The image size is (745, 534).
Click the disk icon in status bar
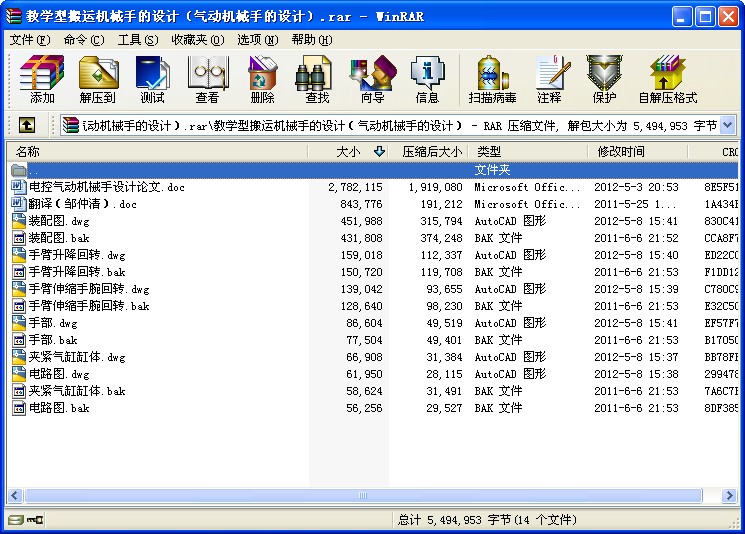coord(15,520)
